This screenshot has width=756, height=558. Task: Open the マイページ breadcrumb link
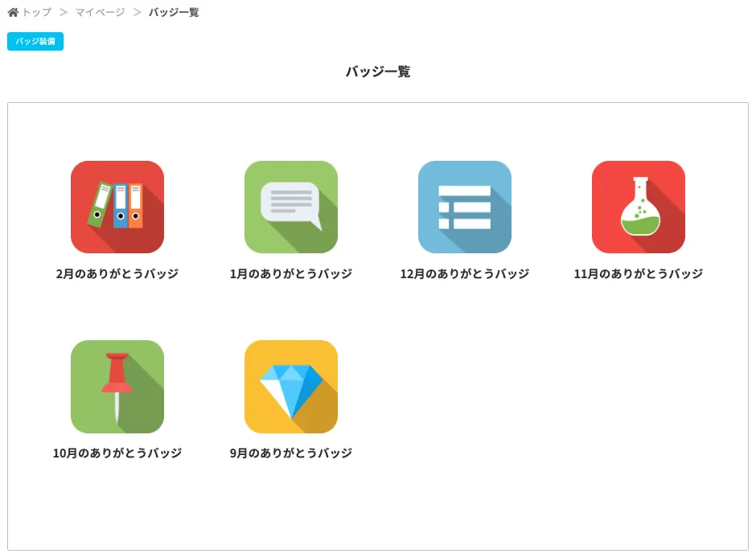coord(100,12)
